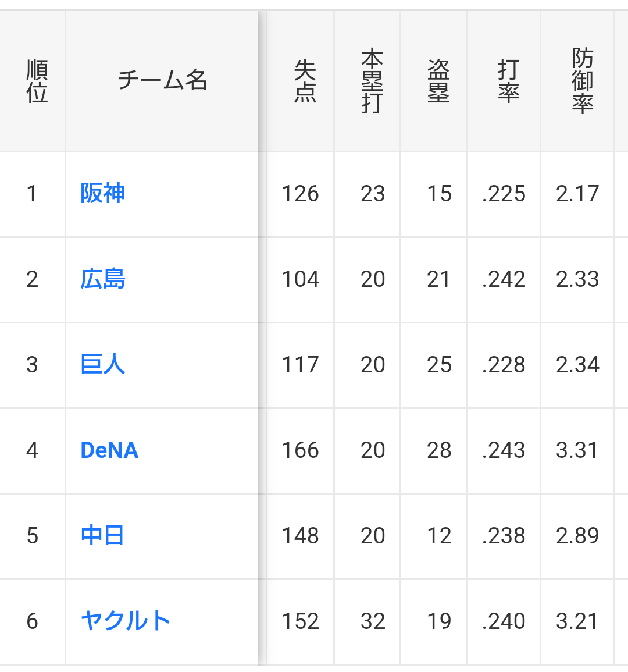Select 阪神's ERA value 2.17
Image resolution: width=628 pixels, height=672 pixels.
tap(577, 194)
